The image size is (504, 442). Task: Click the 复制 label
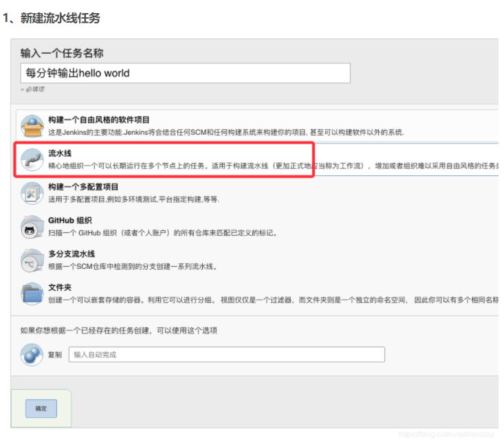(x=55, y=355)
